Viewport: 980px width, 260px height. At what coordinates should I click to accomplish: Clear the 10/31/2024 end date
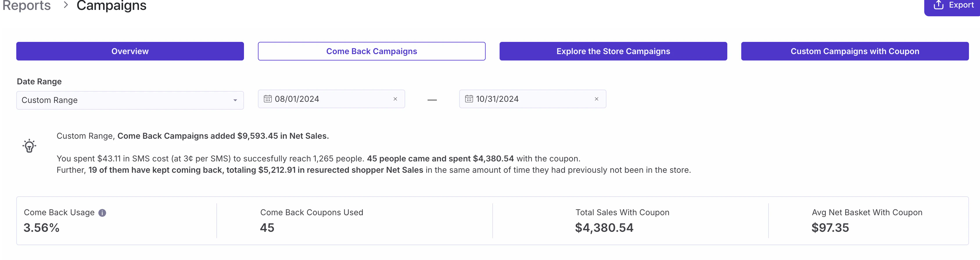click(596, 99)
